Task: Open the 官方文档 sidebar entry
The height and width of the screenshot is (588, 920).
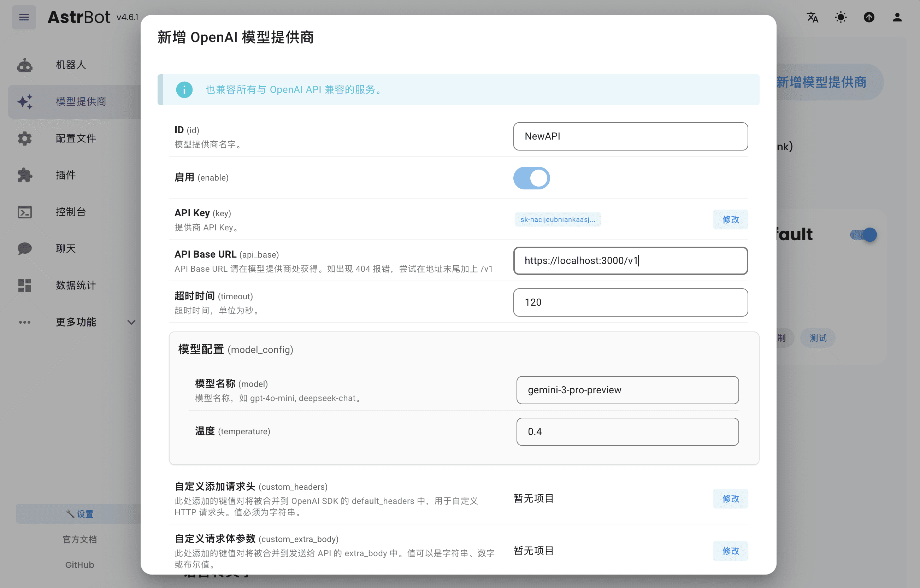Action: pyautogui.click(x=79, y=539)
